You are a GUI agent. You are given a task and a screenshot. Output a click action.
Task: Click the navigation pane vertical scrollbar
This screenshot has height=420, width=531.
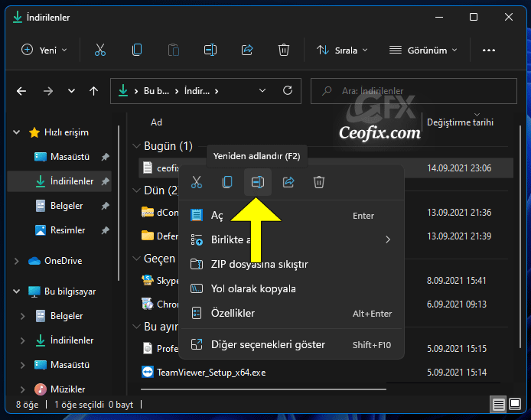[x=119, y=203]
